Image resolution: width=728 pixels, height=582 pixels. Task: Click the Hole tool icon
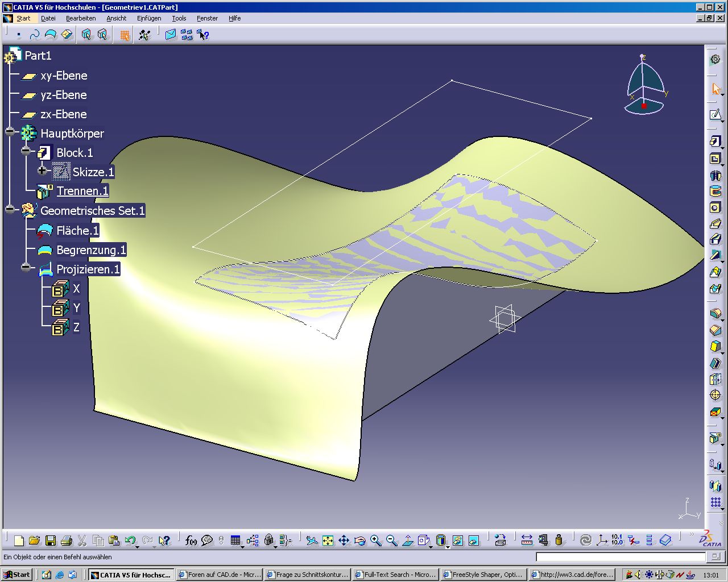715,207
